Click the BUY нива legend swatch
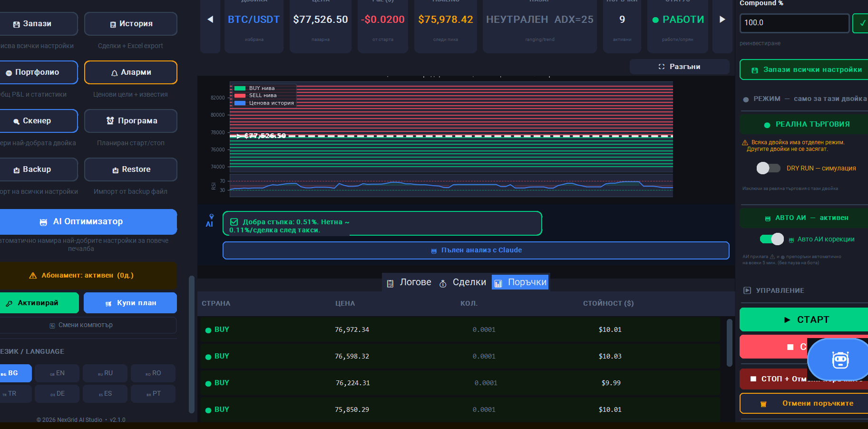868x429 pixels. coord(240,89)
